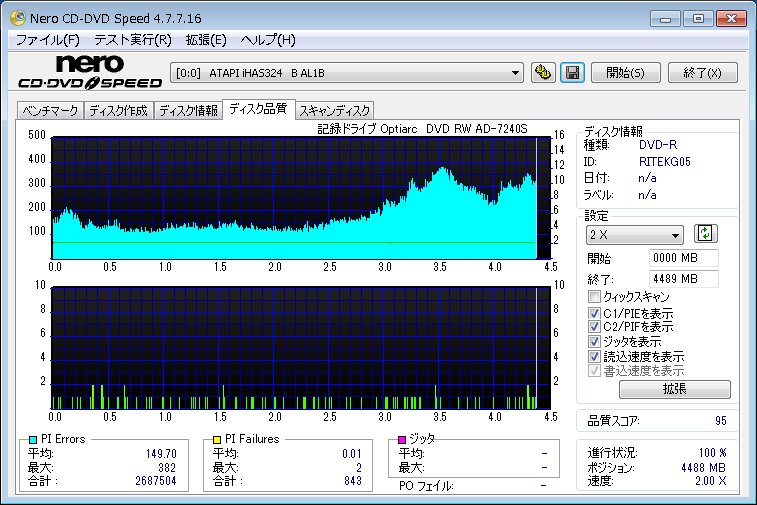Viewport: 757px width, 505px height.
Task: Click the yellow PI Failures legend swatch
Action: 217,440
